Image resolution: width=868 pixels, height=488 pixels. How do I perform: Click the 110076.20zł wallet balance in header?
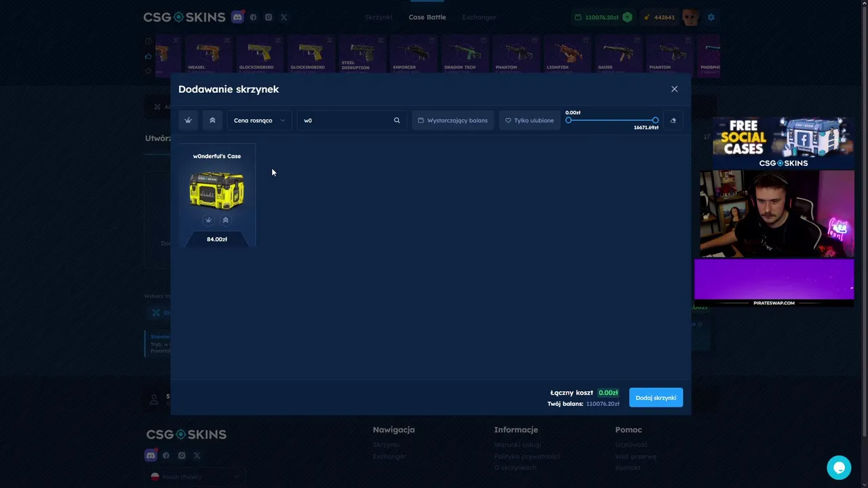click(601, 17)
